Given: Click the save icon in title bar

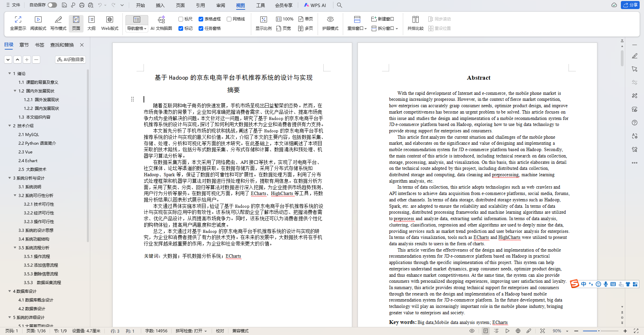Looking at the screenshot, I should (x=64, y=5).
